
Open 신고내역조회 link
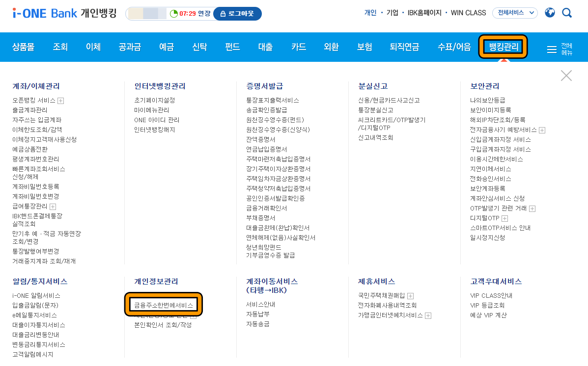[x=376, y=137]
